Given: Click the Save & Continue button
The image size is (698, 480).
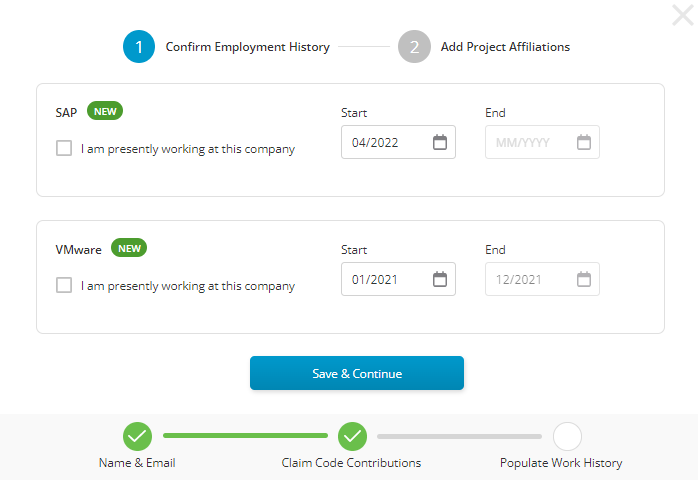Looking at the screenshot, I should [357, 373].
